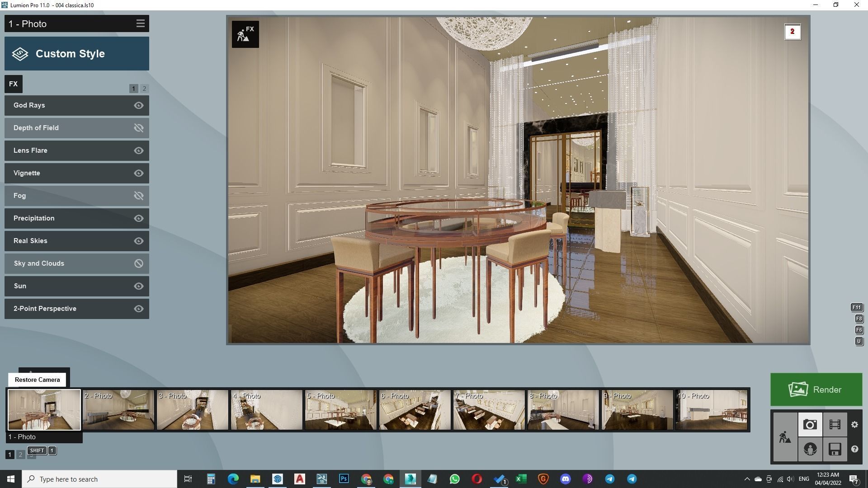Open the Lens Flare effect settings
The height and width of the screenshot is (488, 868).
[77, 150]
